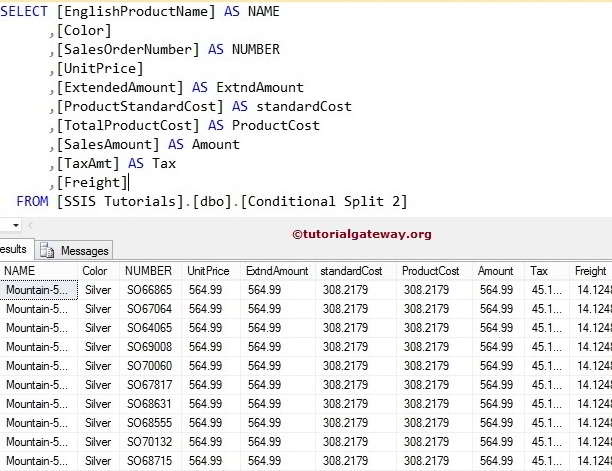Click [SalesOrderNumber] in the query editor
Viewport: 612px width, 471px height.
[x=128, y=50]
